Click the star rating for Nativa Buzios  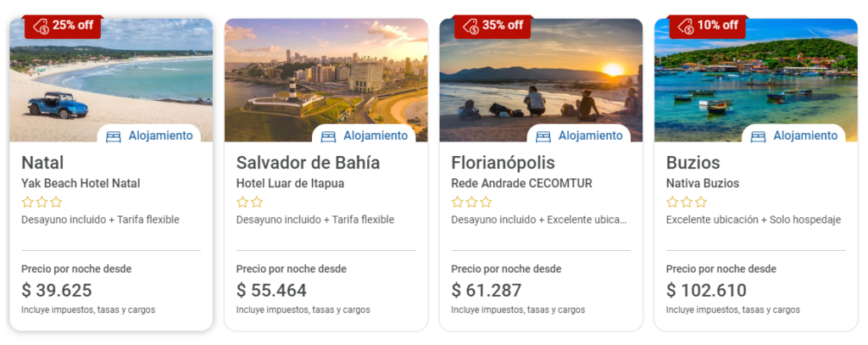click(686, 202)
